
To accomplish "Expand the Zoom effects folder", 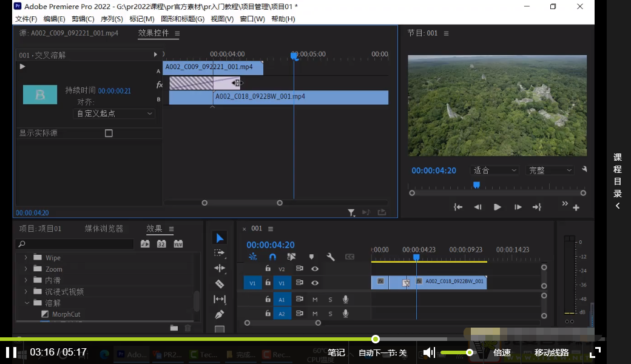I will [25, 269].
